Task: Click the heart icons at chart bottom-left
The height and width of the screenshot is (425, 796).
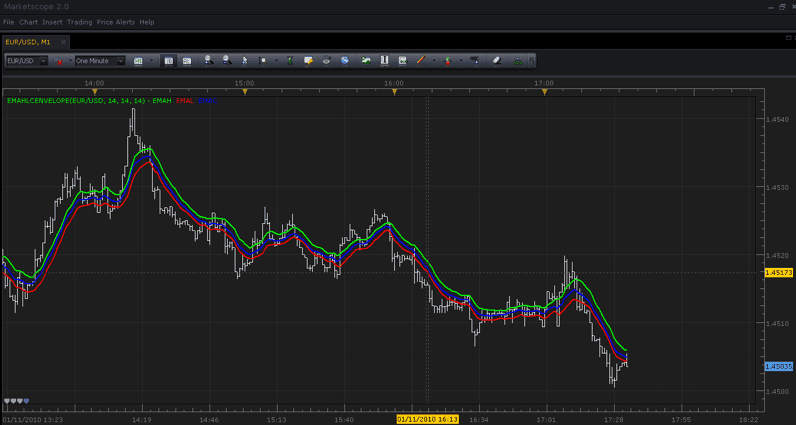Action: [16, 401]
